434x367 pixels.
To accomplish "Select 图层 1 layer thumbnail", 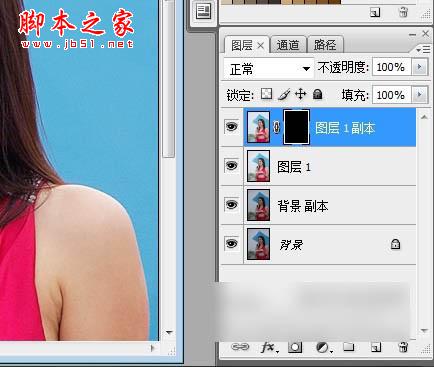I will 258,166.
